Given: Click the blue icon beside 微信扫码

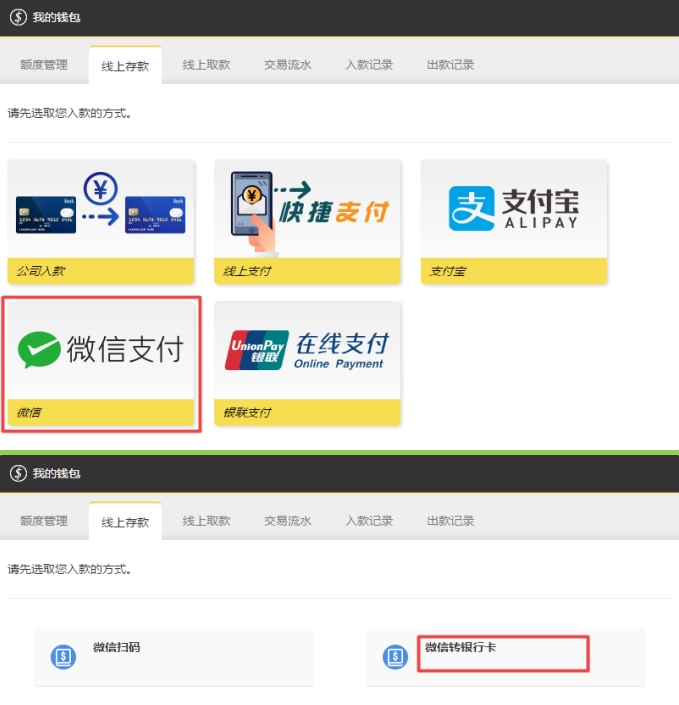Looking at the screenshot, I should click(x=63, y=657).
